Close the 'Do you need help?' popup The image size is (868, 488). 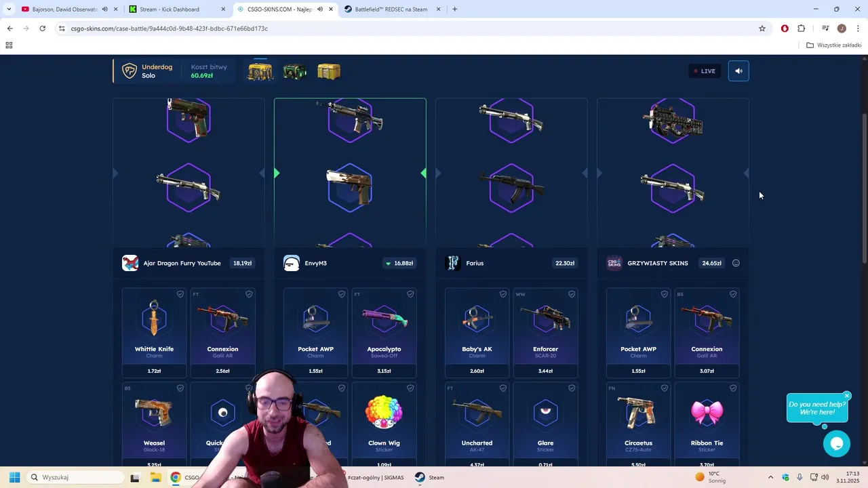[847, 396]
